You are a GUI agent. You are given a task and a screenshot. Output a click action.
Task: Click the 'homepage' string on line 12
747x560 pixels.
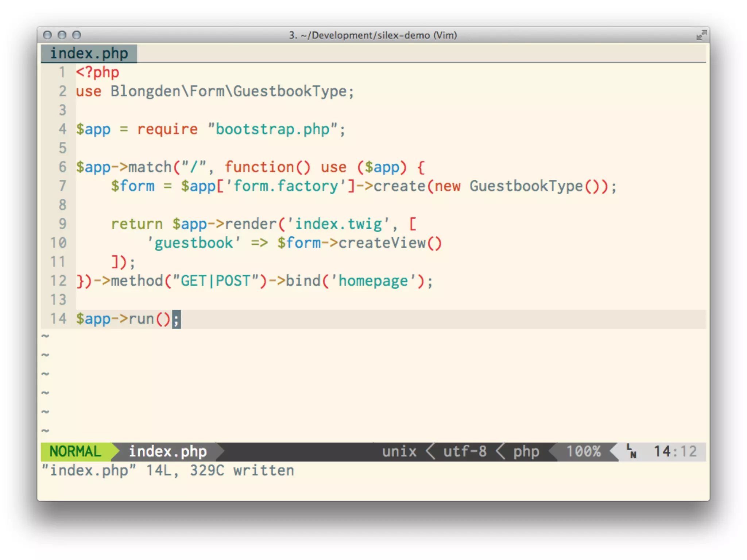pos(373,281)
